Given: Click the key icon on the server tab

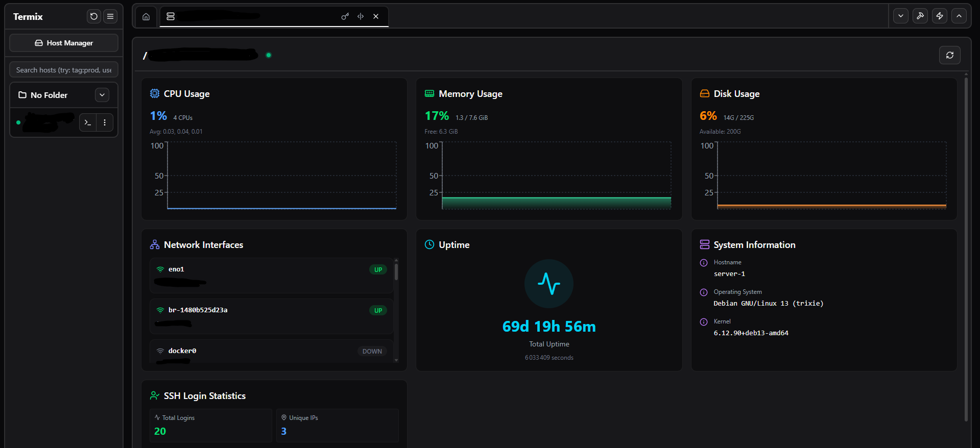Looking at the screenshot, I should [x=345, y=16].
